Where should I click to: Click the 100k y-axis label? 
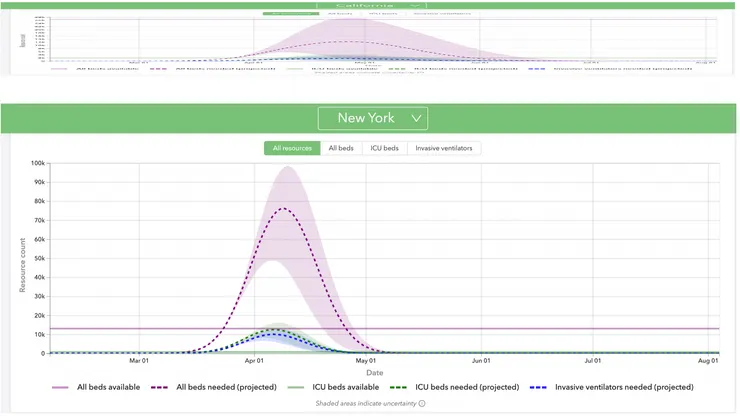pyautogui.click(x=38, y=163)
